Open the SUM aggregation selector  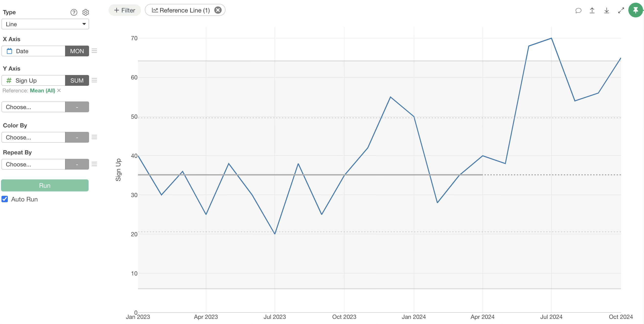pyautogui.click(x=77, y=80)
